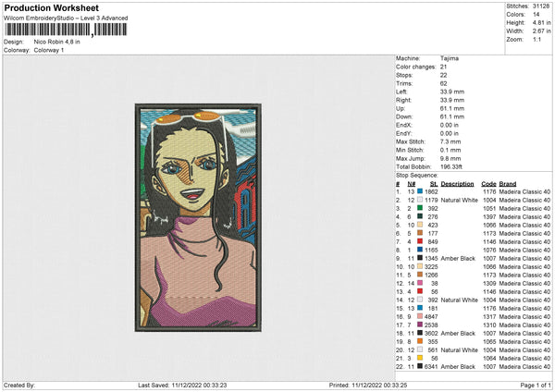This screenshot has width=555, height=392.
Task: Click stitch count '6341' in row 22
Action: tap(431, 366)
